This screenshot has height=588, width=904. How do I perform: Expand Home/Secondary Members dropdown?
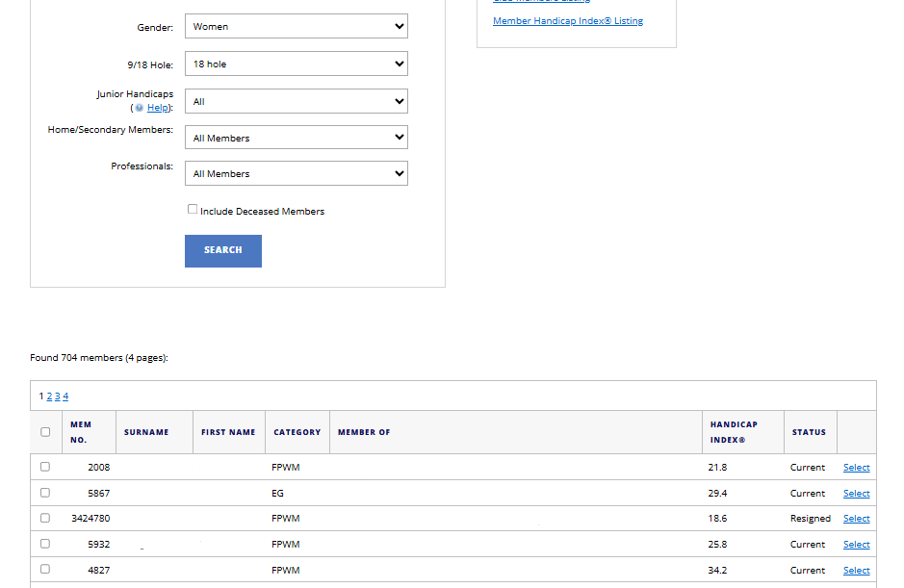pyautogui.click(x=296, y=138)
